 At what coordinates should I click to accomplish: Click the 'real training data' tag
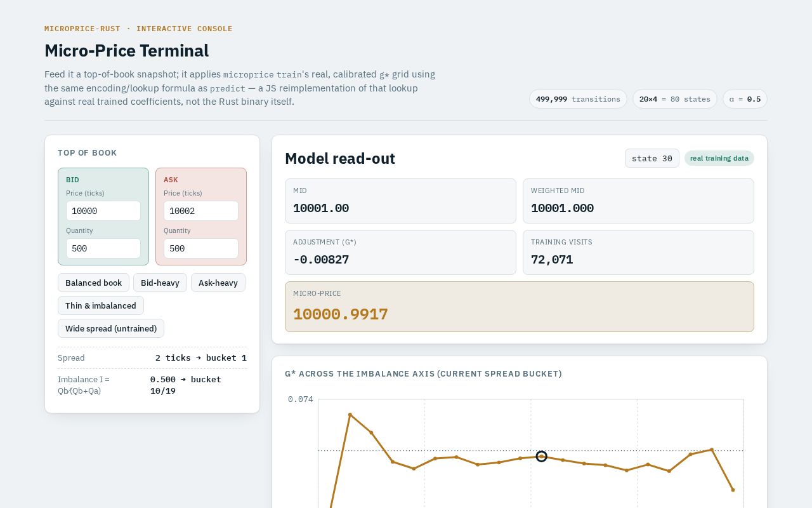(719, 158)
